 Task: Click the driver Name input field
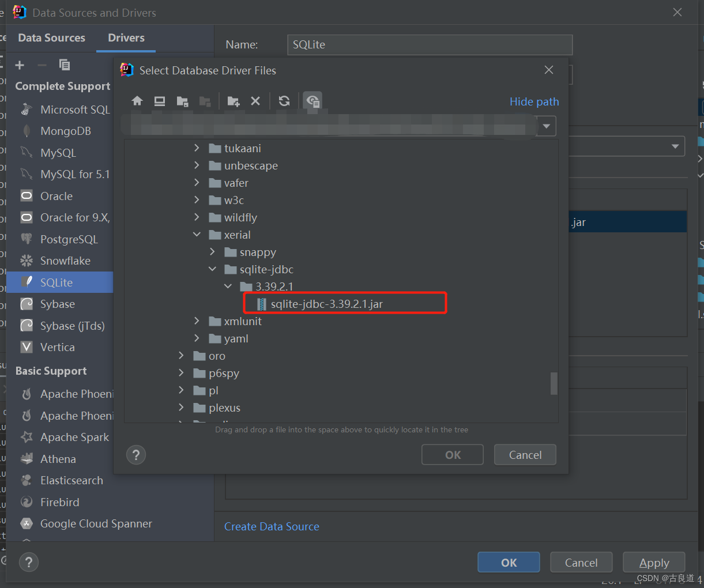[x=430, y=44]
